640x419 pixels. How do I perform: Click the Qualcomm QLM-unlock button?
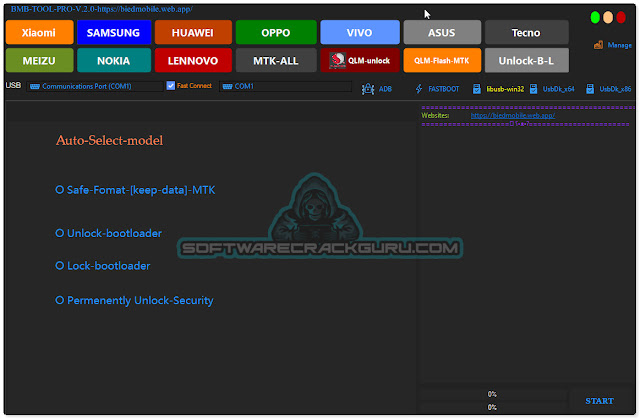[360, 60]
